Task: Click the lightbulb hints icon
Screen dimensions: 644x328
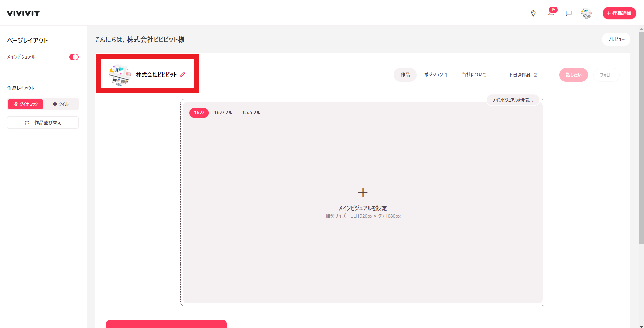Action: 533,13
